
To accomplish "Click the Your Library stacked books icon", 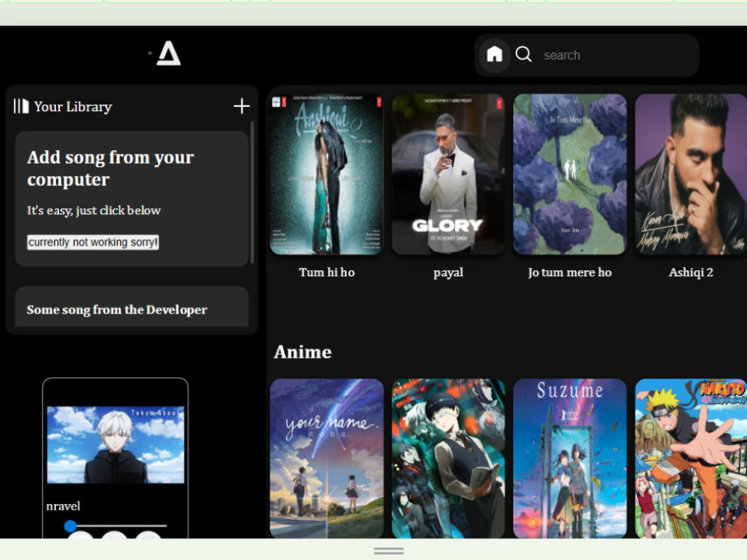I will tap(21, 106).
